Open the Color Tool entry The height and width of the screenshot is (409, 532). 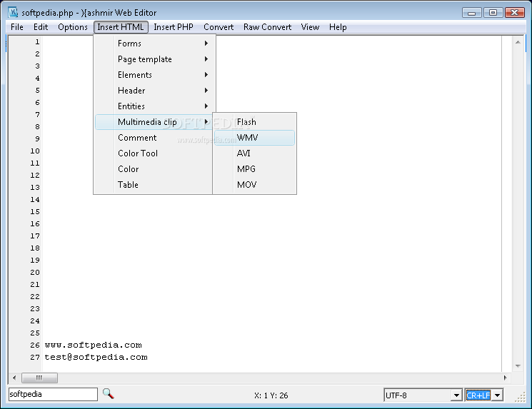[154, 153]
